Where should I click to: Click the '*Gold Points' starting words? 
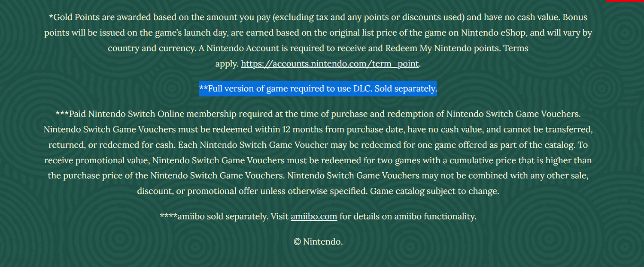[x=73, y=18]
